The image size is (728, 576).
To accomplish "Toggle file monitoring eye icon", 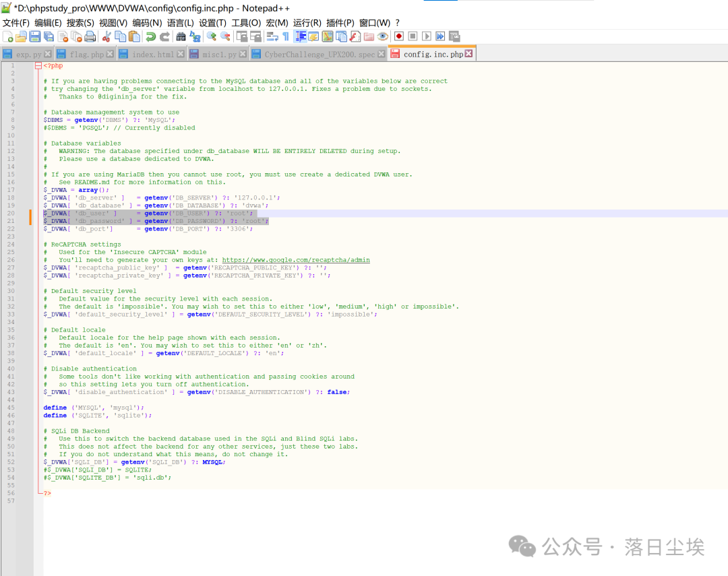I will (383, 36).
